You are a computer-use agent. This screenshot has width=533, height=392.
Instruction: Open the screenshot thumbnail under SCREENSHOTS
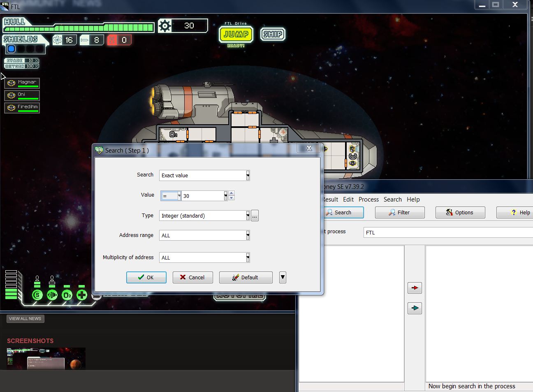tap(46, 359)
